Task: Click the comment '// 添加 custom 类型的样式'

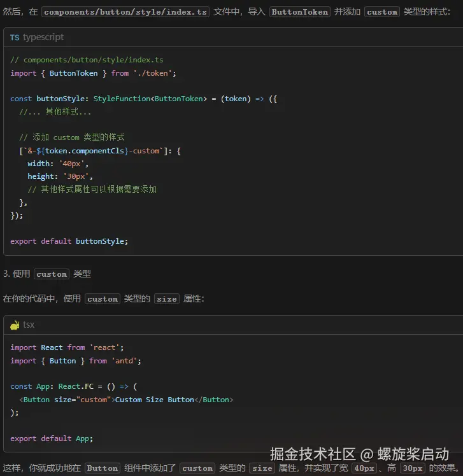Action: (72, 137)
